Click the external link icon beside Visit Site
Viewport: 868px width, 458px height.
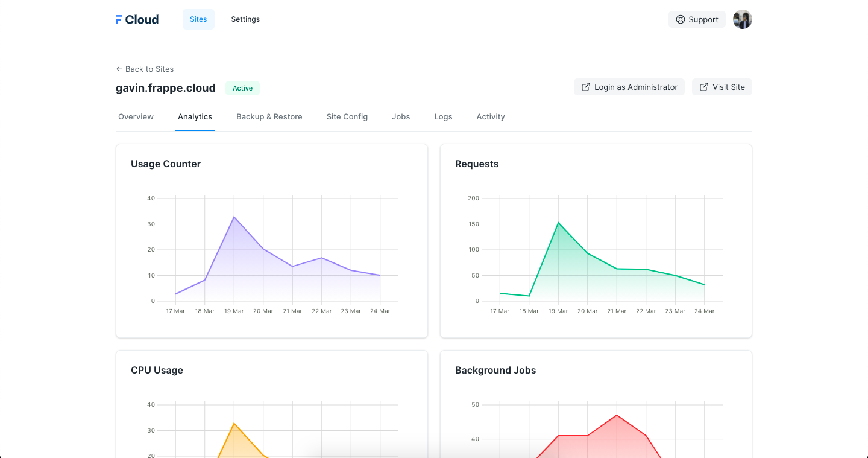click(x=703, y=87)
